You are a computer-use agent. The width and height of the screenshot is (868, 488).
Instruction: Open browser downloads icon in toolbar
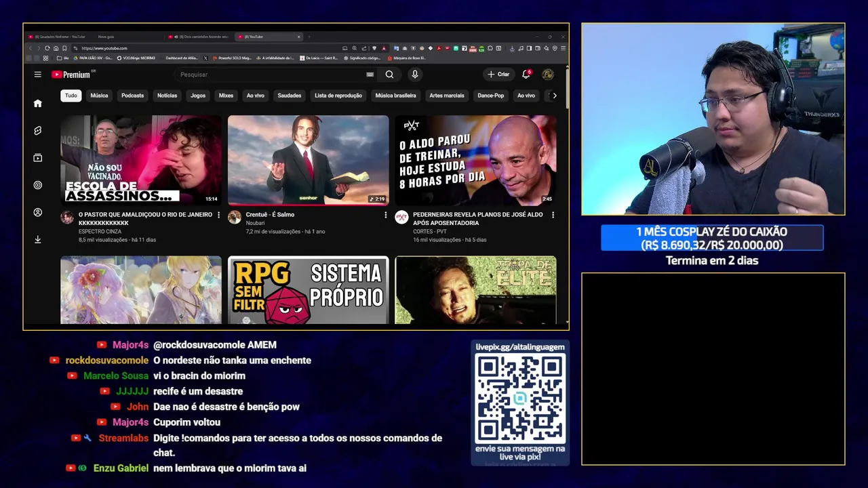pyautogui.click(x=512, y=48)
